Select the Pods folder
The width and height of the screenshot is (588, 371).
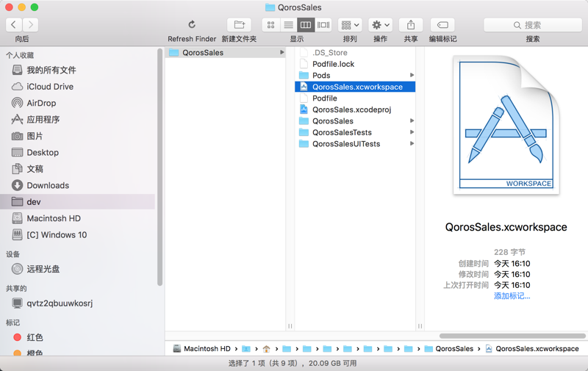pyautogui.click(x=355, y=76)
